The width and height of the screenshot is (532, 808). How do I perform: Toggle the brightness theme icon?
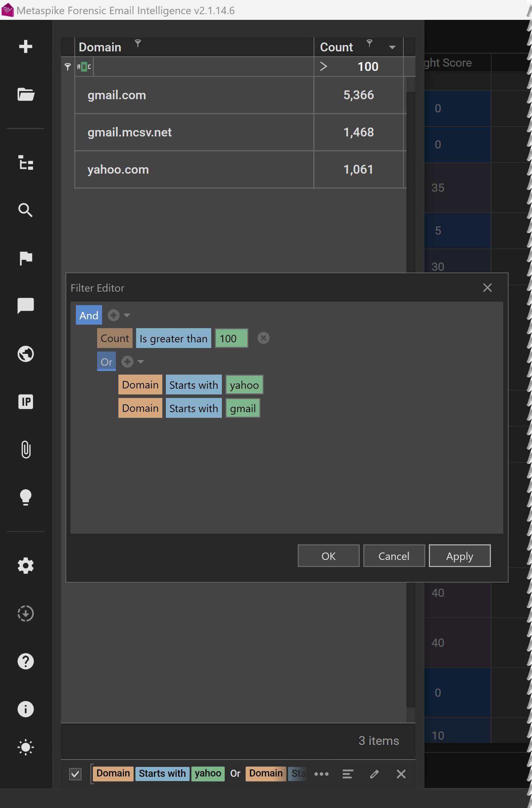26,747
